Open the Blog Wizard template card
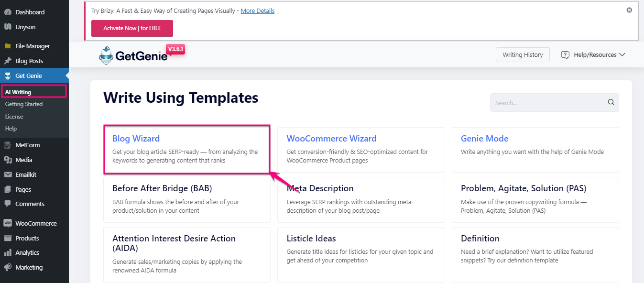 tap(187, 150)
